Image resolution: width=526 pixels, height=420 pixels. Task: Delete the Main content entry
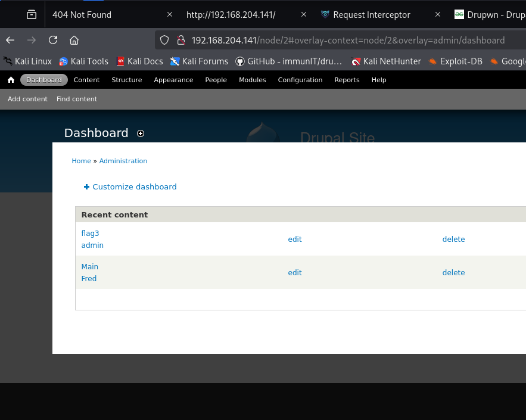(x=453, y=272)
